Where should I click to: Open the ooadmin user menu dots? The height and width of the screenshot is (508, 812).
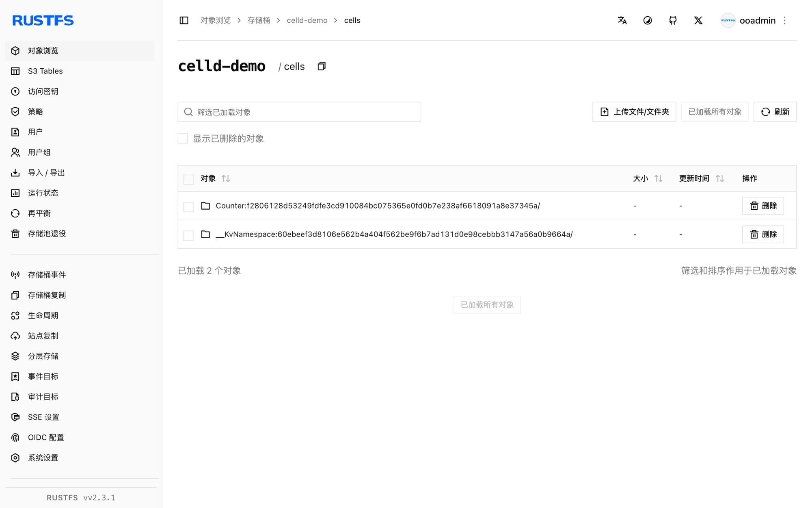[x=785, y=20]
